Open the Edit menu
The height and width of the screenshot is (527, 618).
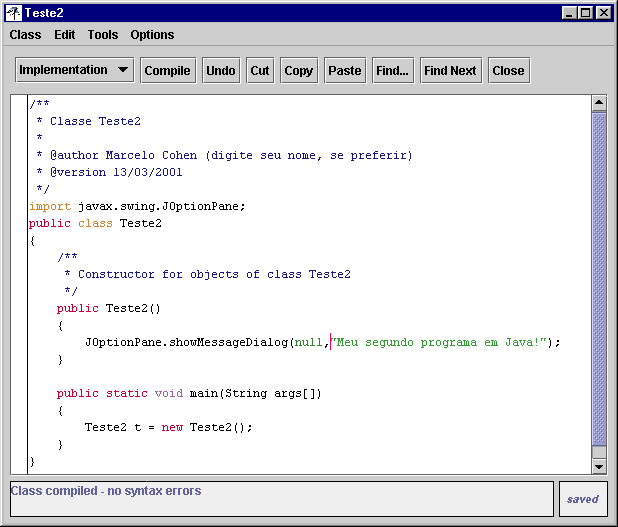[x=65, y=35]
